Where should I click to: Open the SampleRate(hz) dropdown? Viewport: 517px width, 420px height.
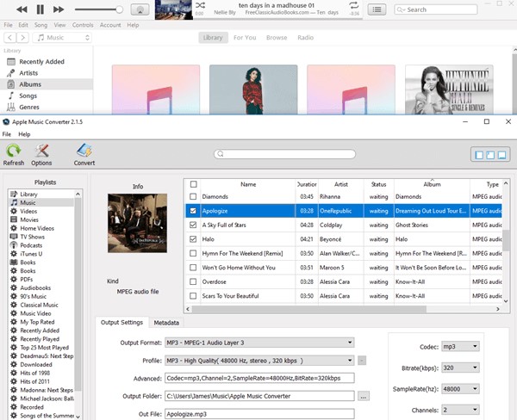pyautogui.click(x=460, y=389)
